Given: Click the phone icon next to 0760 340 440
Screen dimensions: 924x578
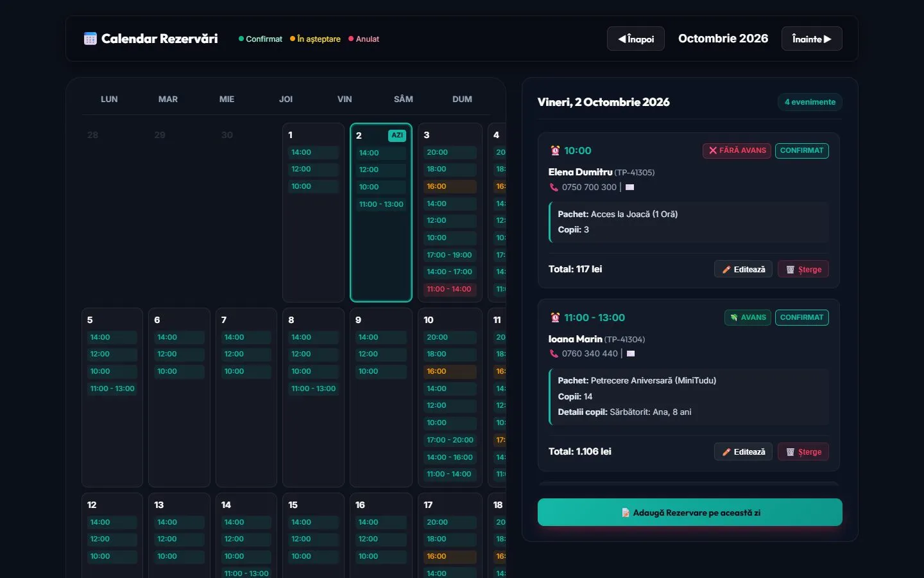Looking at the screenshot, I should point(554,354).
